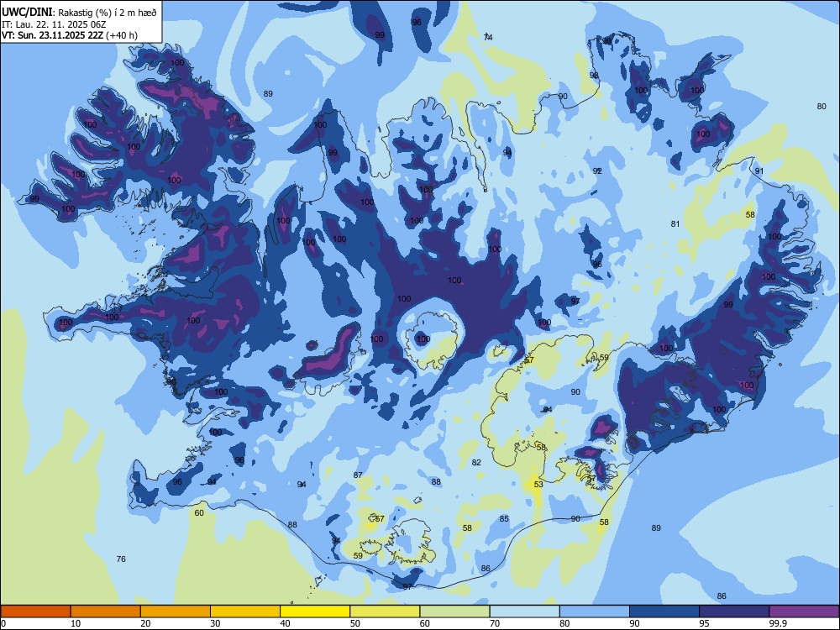This screenshot has width=840, height=630.
Task: Click the humidity value 76 over the sea
Action: click(121, 559)
